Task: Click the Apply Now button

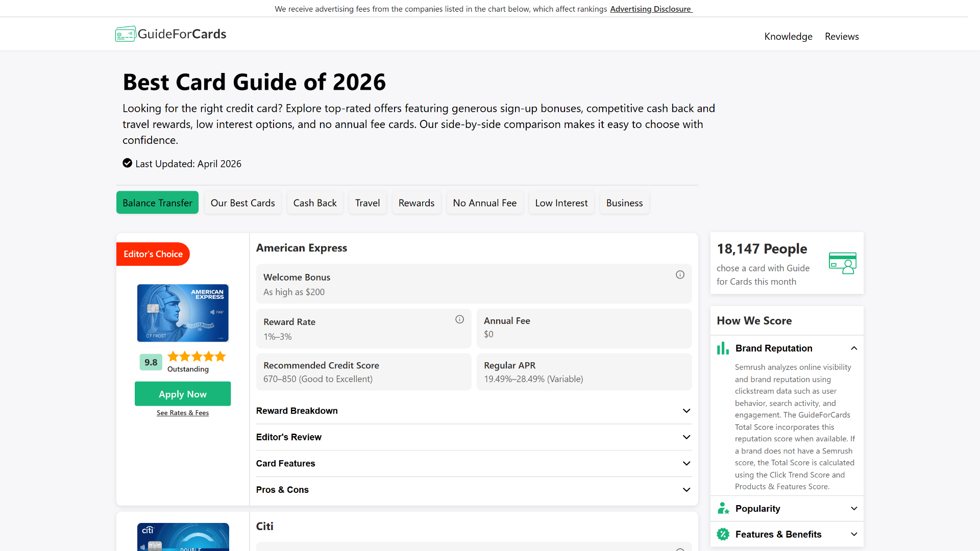Action: (x=183, y=394)
